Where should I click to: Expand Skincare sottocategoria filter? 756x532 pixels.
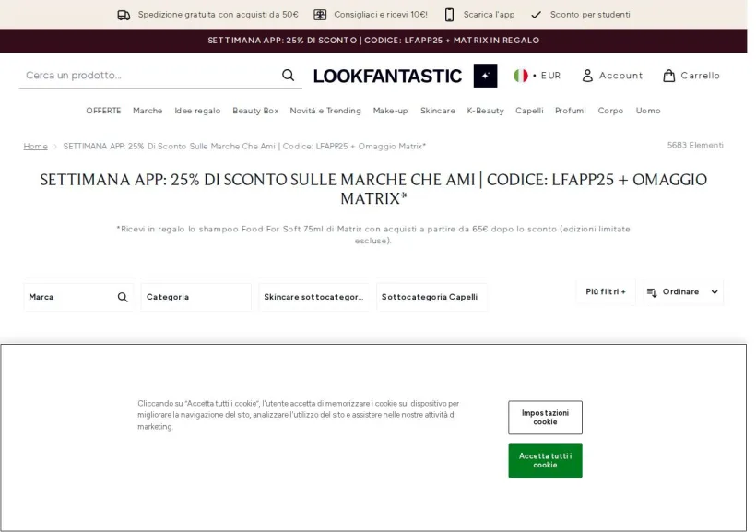click(x=313, y=297)
